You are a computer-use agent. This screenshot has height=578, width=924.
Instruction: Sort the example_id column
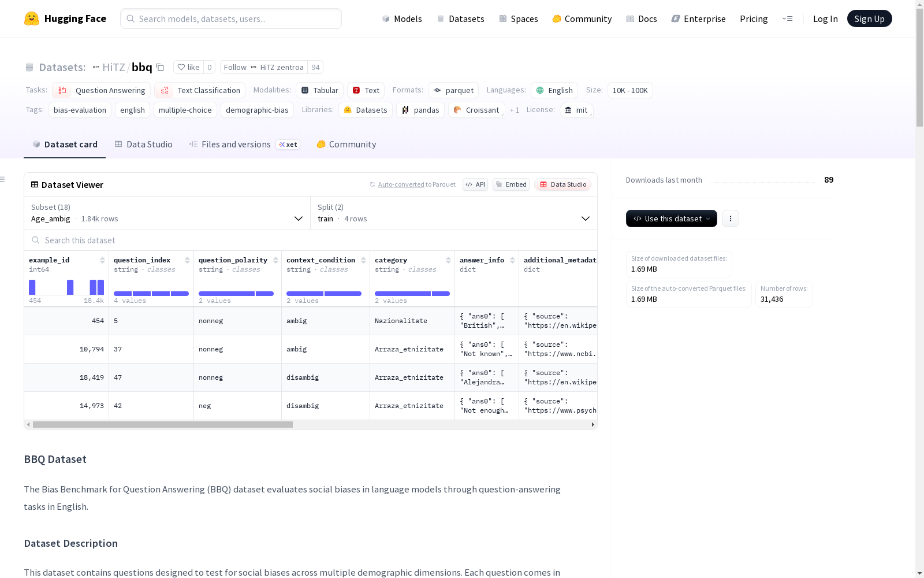pyautogui.click(x=102, y=260)
